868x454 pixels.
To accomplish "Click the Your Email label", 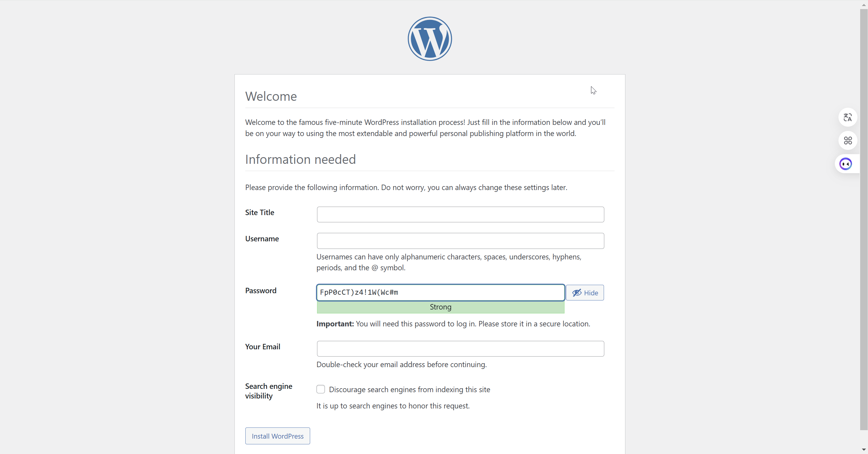I will [263, 347].
